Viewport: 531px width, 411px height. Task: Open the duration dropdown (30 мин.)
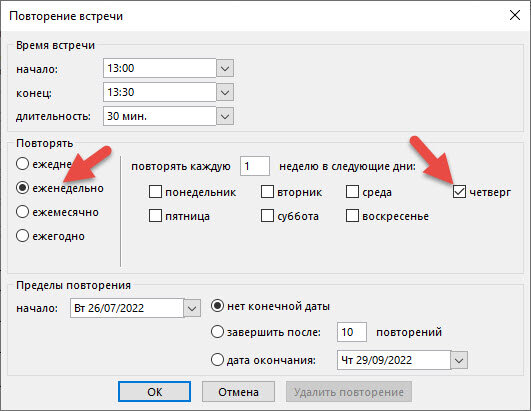[x=225, y=116]
